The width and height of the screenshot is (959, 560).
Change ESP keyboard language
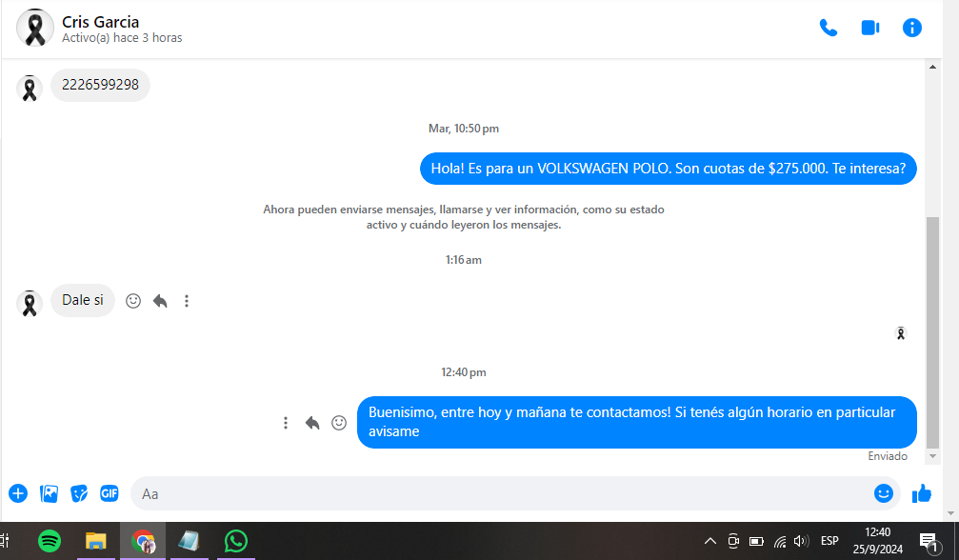[x=829, y=541]
